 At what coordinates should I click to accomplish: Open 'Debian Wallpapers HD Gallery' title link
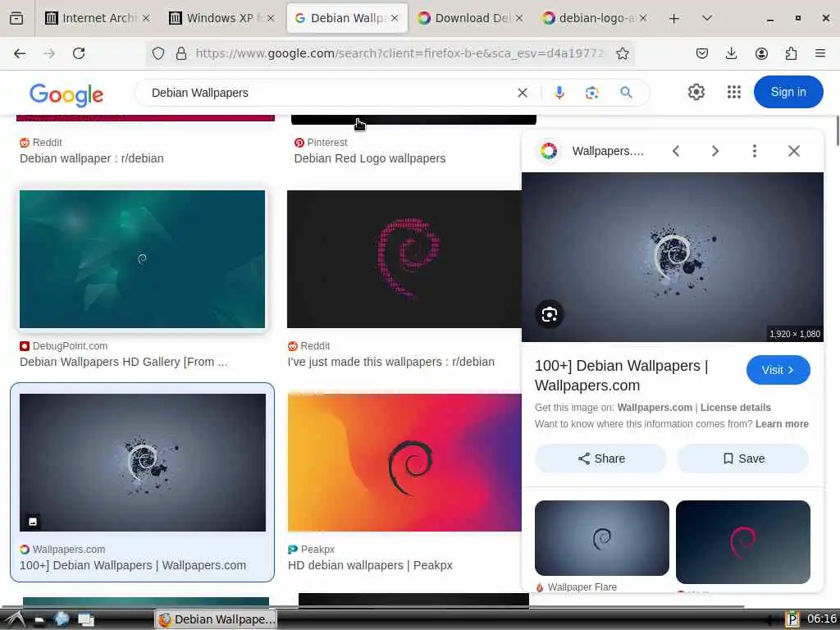coord(124,362)
